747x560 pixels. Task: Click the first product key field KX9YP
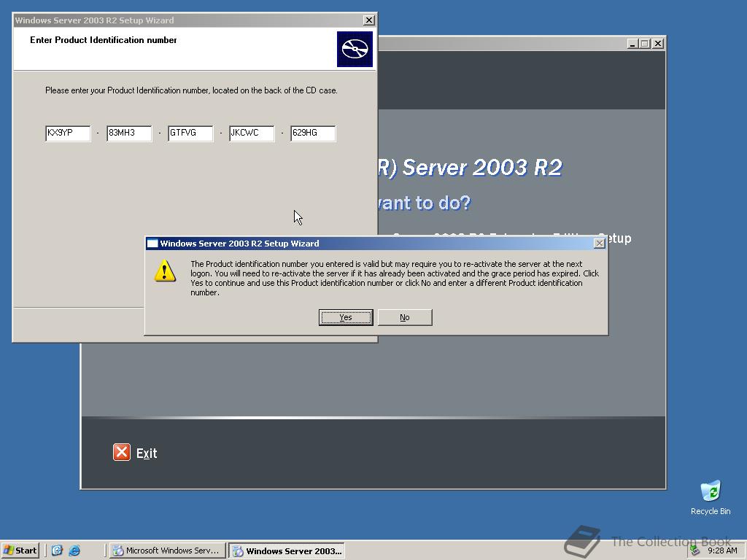pos(68,133)
